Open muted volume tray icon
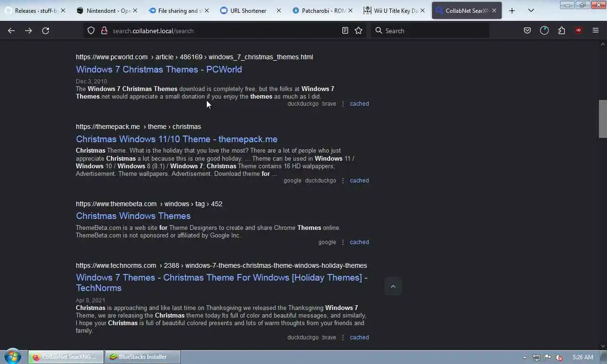This screenshot has height=364, width=607. pyautogui.click(x=559, y=357)
